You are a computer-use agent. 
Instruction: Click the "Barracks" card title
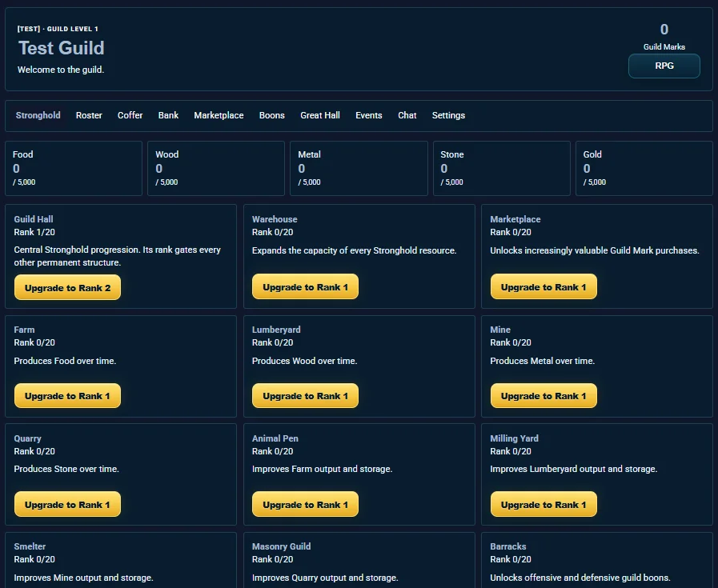pos(507,546)
